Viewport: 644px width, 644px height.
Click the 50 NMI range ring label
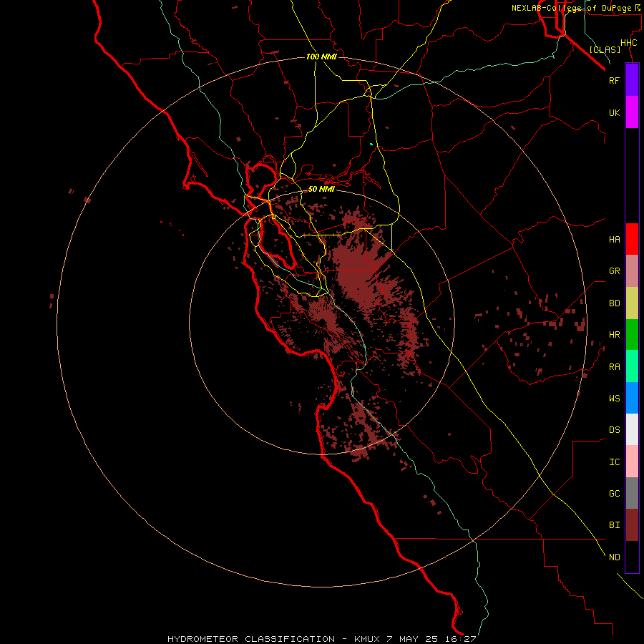[x=321, y=189]
